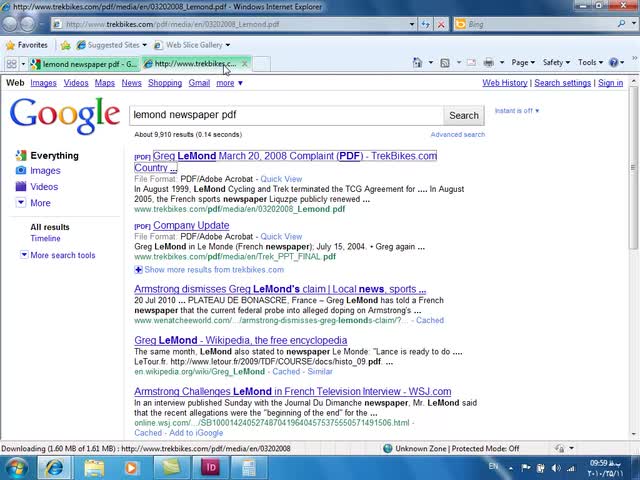Click the Google search query field

tap(287, 115)
